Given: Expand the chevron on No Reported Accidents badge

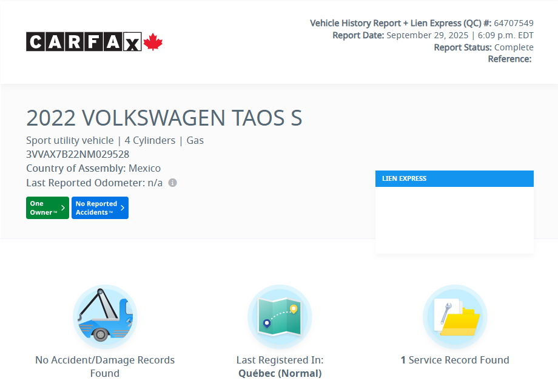Looking at the screenshot, I should tap(123, 208).
